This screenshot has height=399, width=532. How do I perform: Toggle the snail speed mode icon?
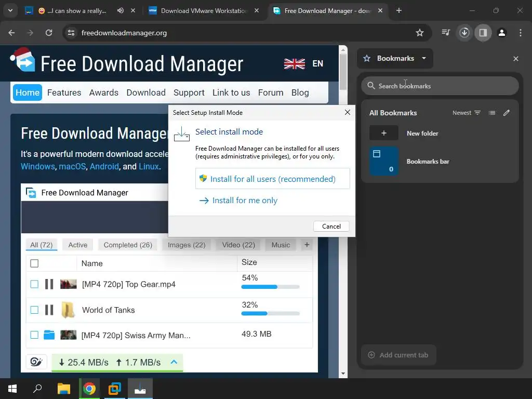(36, 362)
